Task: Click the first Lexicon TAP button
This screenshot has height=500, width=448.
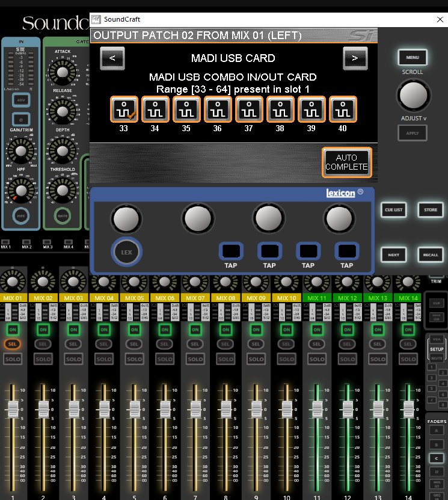Action: (231, 252)
